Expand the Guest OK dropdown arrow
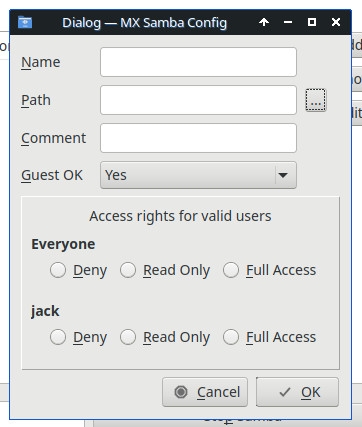 click(x=283, y=175)
